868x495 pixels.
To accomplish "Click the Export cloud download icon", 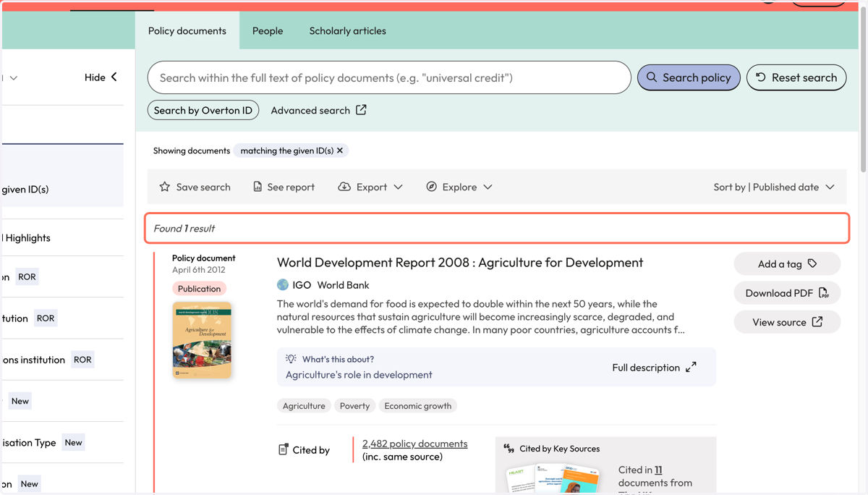I will pos(344,187).
